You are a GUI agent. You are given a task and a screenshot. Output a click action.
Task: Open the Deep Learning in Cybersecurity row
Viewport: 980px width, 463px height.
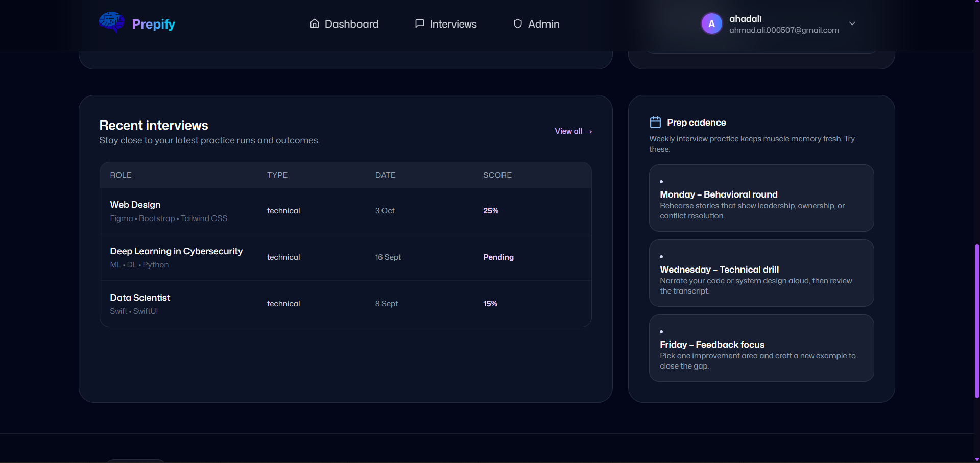[346, 257]
